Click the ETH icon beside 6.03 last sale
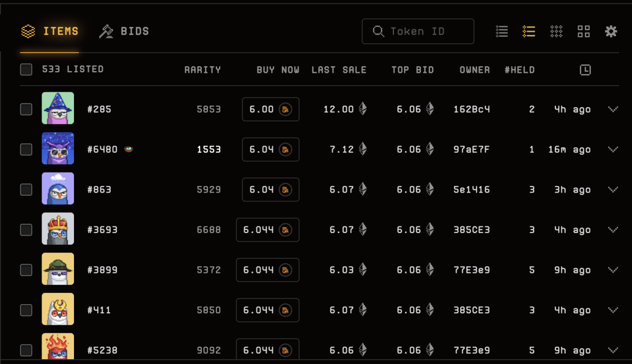Image resolution: width=632 pixels, height=364 pixels. [363, 269]
